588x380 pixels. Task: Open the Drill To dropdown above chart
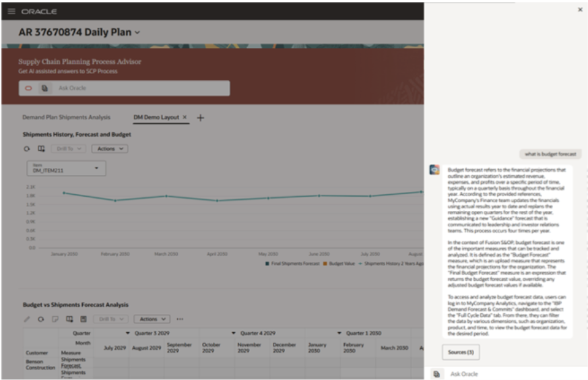[69, 149]
